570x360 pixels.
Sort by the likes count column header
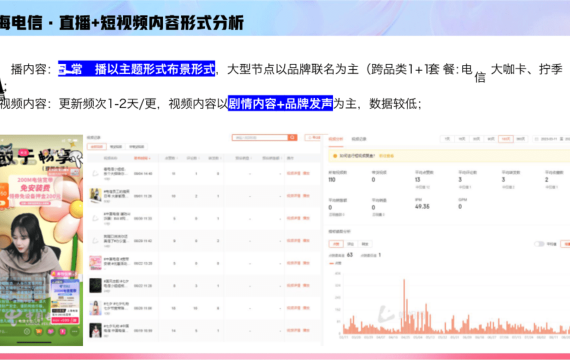coord(171,158)
